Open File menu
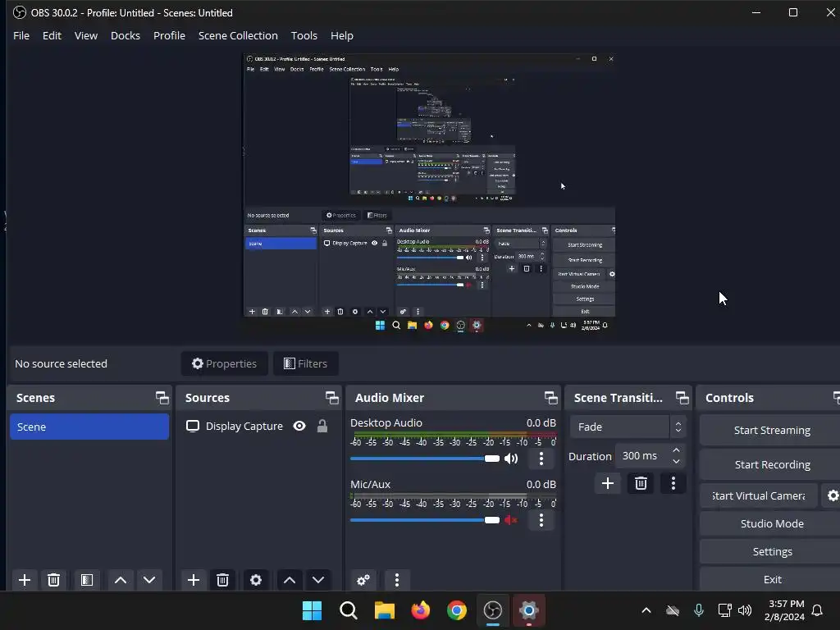Viewport: 840px width, 630px height. [x=21, y=35]
